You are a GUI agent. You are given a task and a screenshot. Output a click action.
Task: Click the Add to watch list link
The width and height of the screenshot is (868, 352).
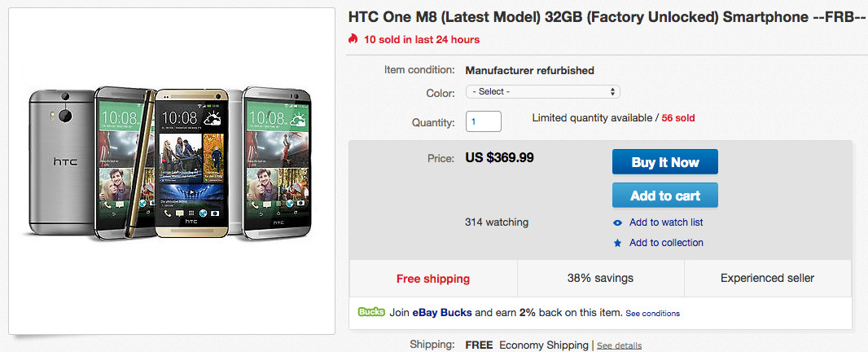[665, 222]
